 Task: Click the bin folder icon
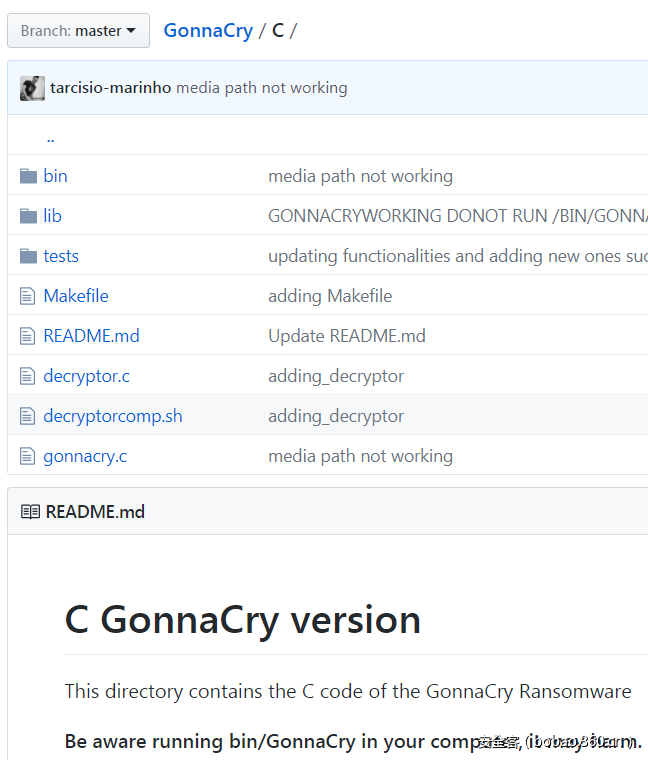click(x=28, y=176)
